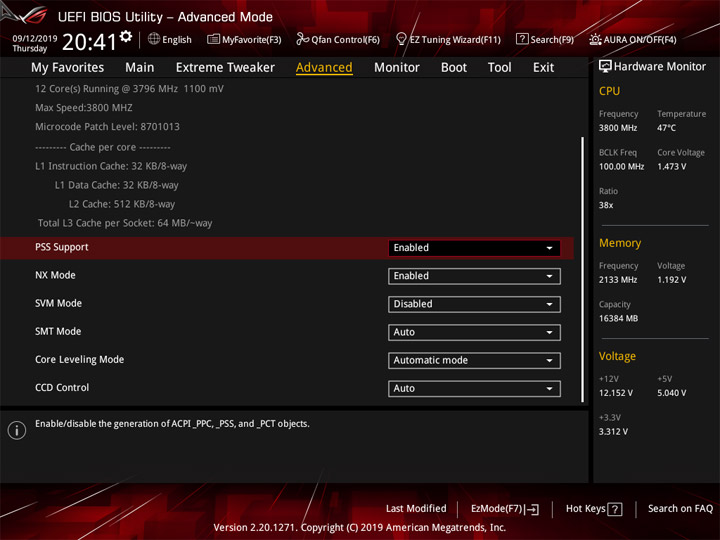The image size is (720, 540).
Task: Open the Boot tab
Action: pos(454,68)
